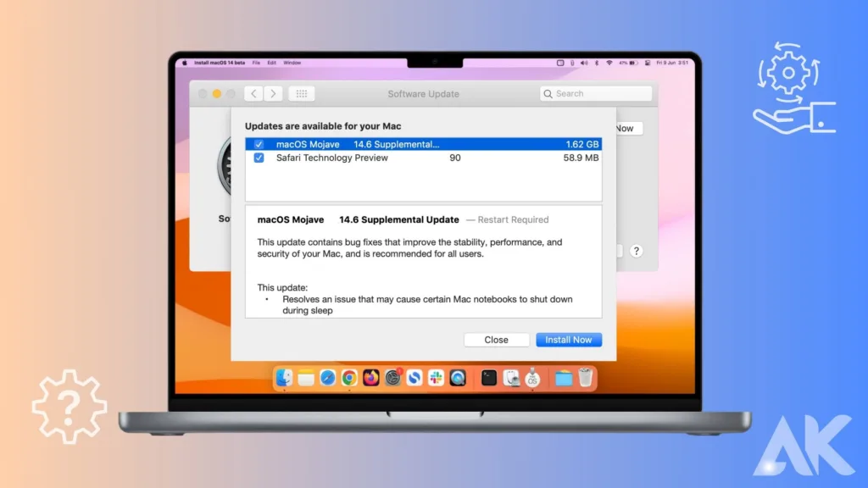Click the volume icon in menu bar

click(584, 63)
